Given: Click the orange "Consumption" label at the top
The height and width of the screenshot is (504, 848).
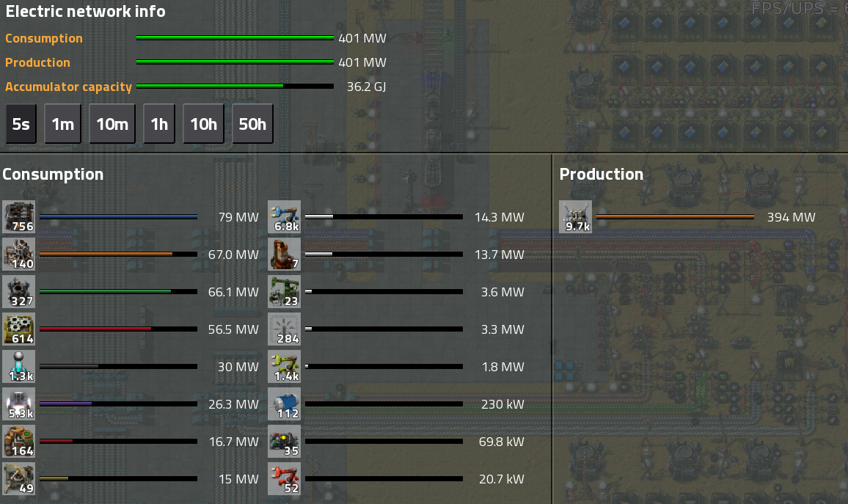Looking at the screenshot, I should click(44, 38).
